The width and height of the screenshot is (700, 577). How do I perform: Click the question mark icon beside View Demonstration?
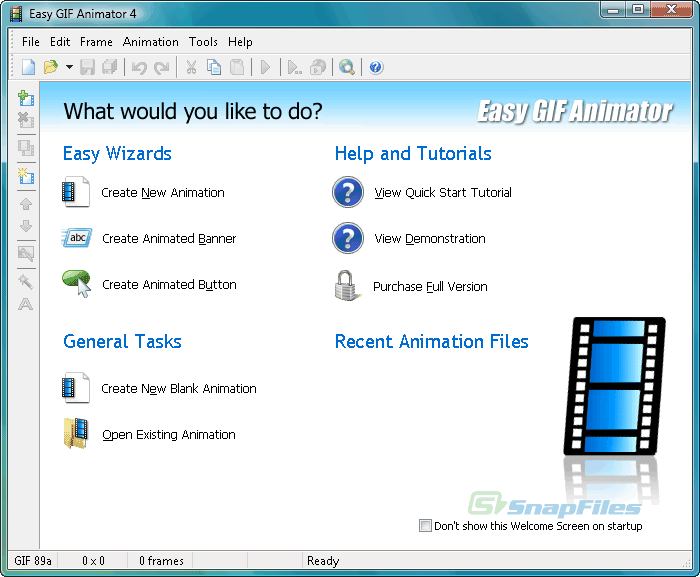[x=348, y=238]
